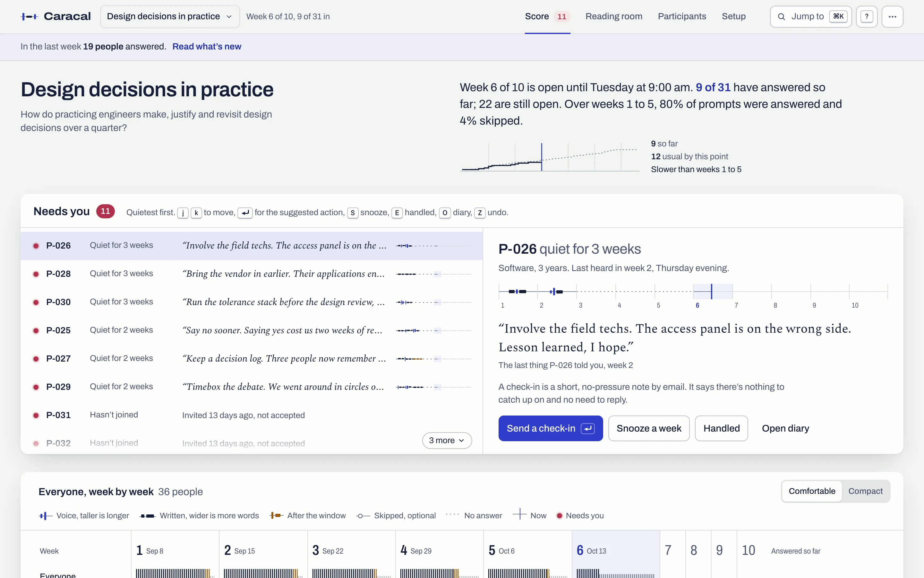
Task: Click the red status dot for P-031
Action: pos(36,415)
